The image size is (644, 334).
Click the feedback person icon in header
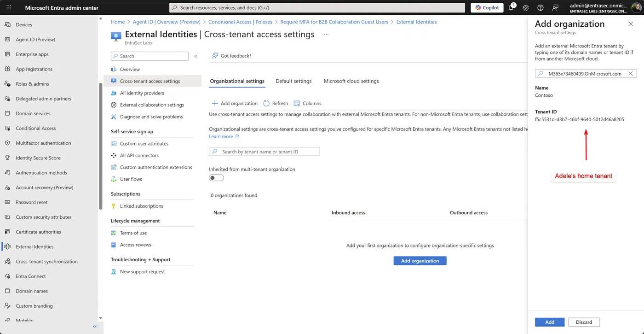coord(555,8)
